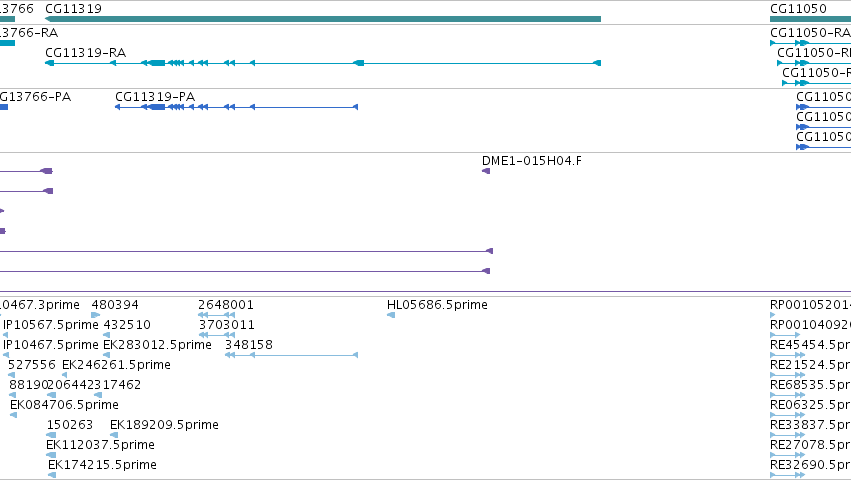Open the EK283012.5prime EST label
This screenshot has height=480, width=851.
tap(157, 345)
